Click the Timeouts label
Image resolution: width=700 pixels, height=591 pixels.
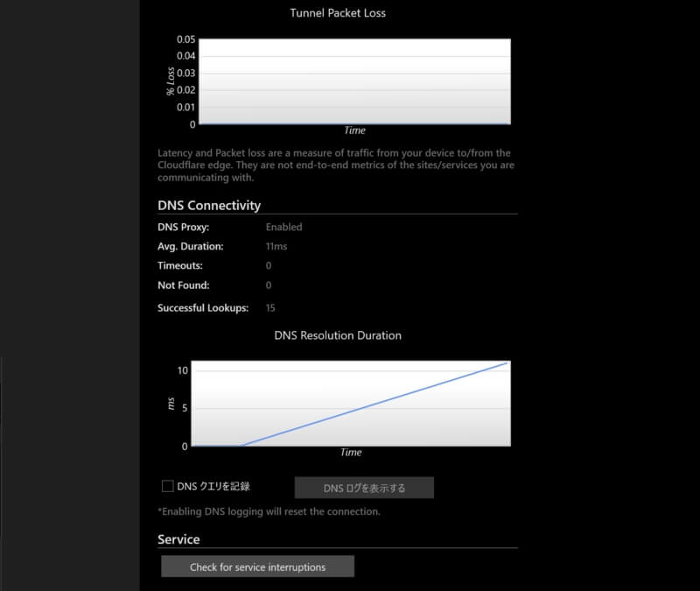179,265
